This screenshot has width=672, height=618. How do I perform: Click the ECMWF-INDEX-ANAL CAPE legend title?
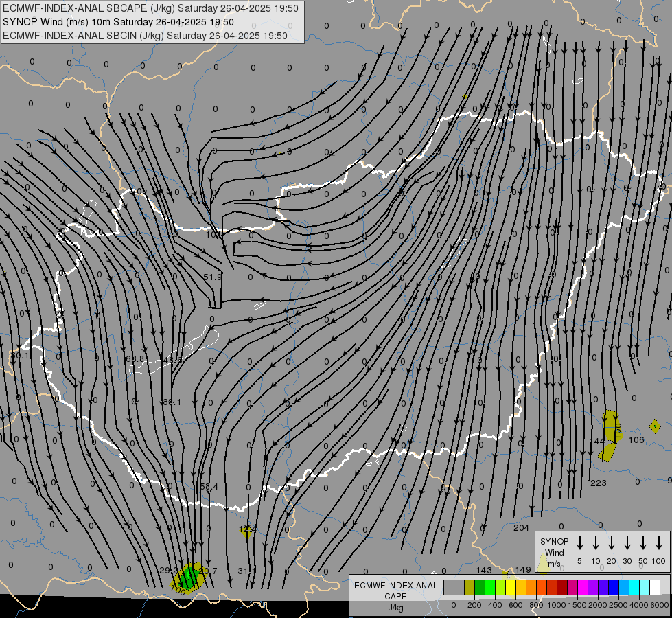point(396,591)
